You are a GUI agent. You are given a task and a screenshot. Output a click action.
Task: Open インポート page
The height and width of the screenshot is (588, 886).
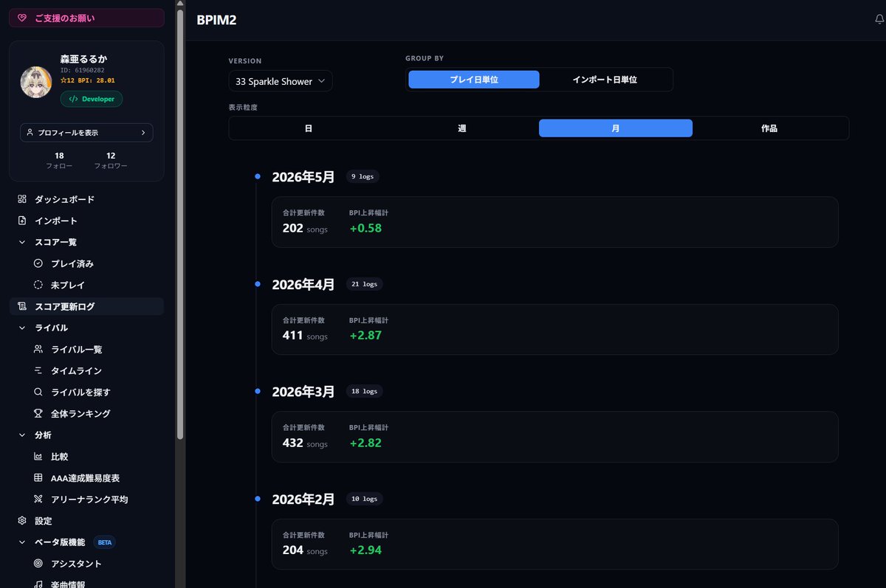coord(86,221)
